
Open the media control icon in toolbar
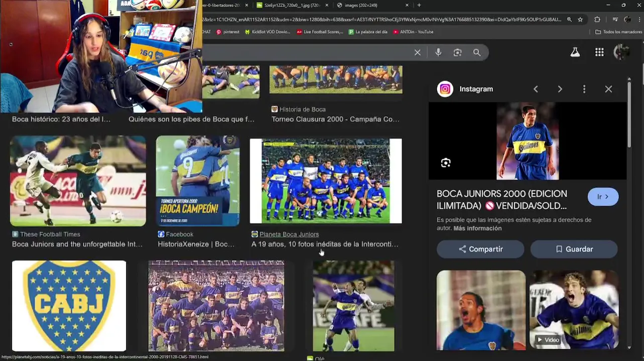615,20
